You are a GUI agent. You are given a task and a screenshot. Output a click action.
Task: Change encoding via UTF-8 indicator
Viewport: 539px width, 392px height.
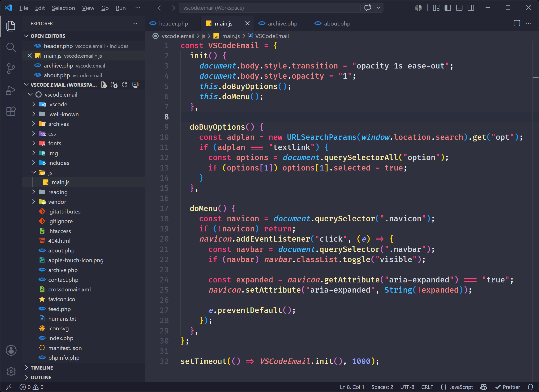click(x=407, y=387)
